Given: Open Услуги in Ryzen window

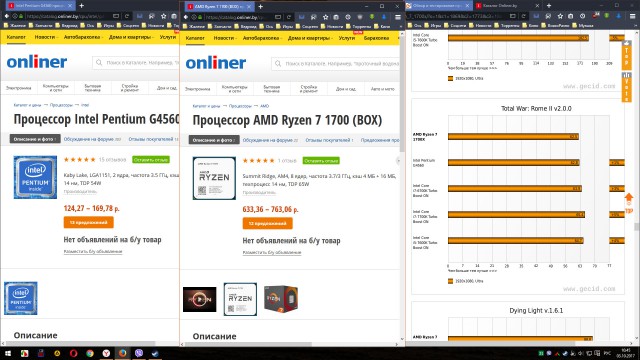Looking at the screenshot, I should 347,38.
